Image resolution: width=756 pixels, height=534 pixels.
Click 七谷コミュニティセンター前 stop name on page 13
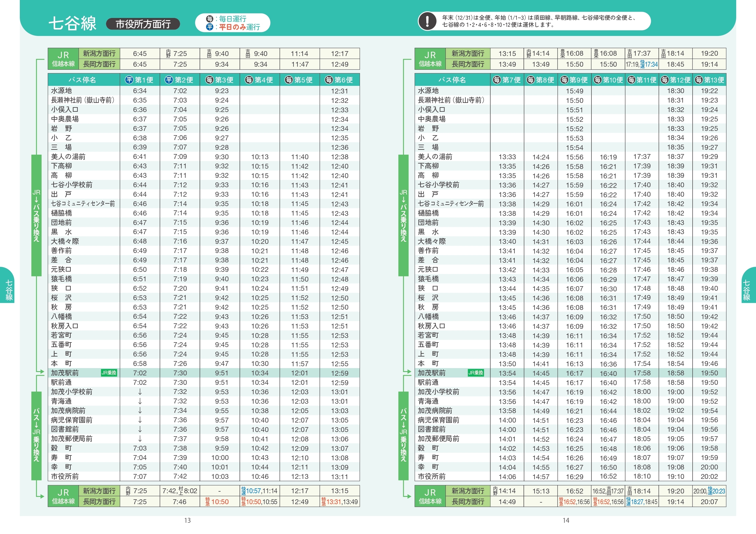pyautogui.click(x=83, y=204)
